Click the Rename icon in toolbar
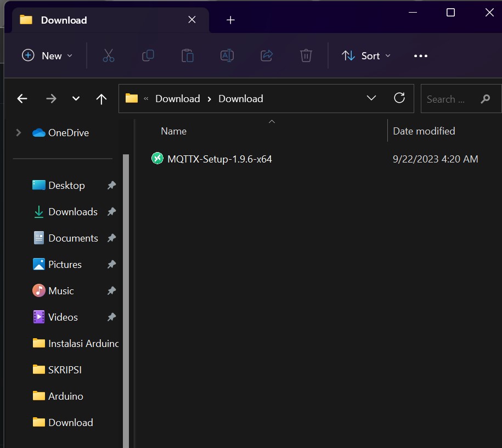 227,55
